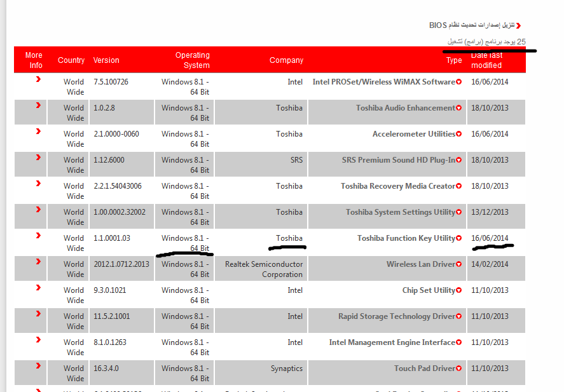Open Toshiba Function Key Utility link
The width and height of the screenshot is (564, 392).
(406, 238)
